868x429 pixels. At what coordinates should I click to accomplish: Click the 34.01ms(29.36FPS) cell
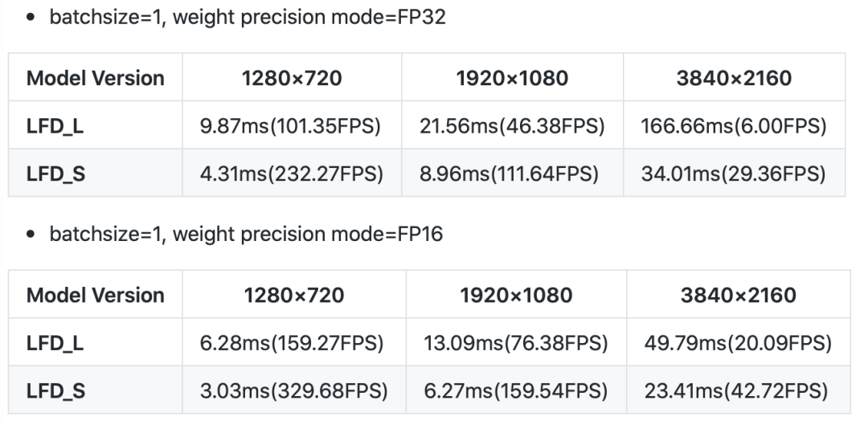pyautogui.click(x=735, y=174)
